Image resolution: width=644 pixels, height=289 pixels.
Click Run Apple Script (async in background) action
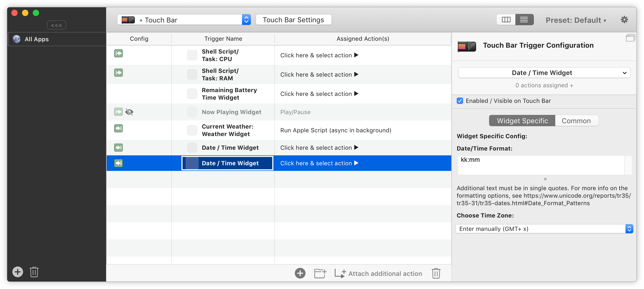point(336,130)
